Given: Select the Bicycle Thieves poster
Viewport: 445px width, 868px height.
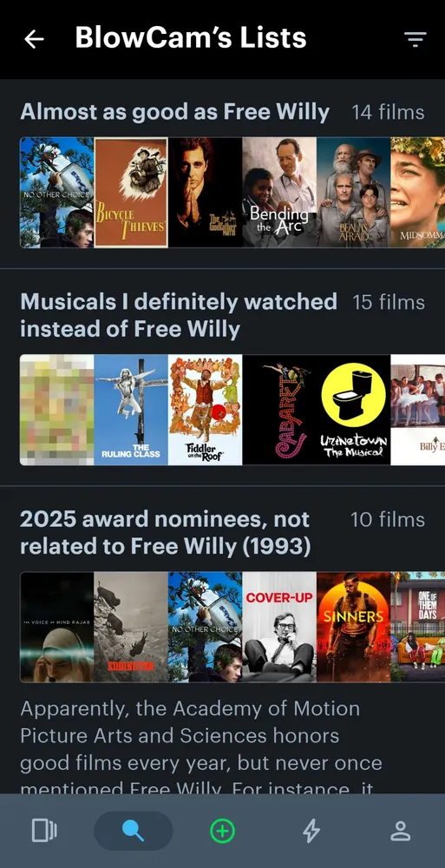Looking at the screenshot, I should (131, 192).
